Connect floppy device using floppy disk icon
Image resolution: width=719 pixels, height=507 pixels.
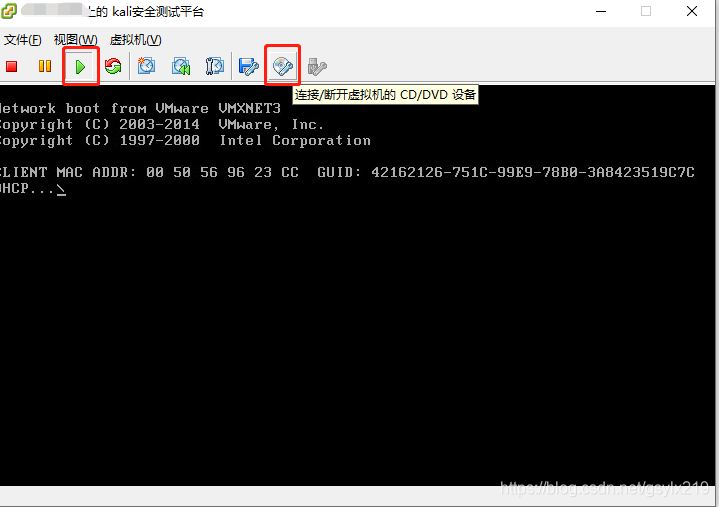click(249, 67)
